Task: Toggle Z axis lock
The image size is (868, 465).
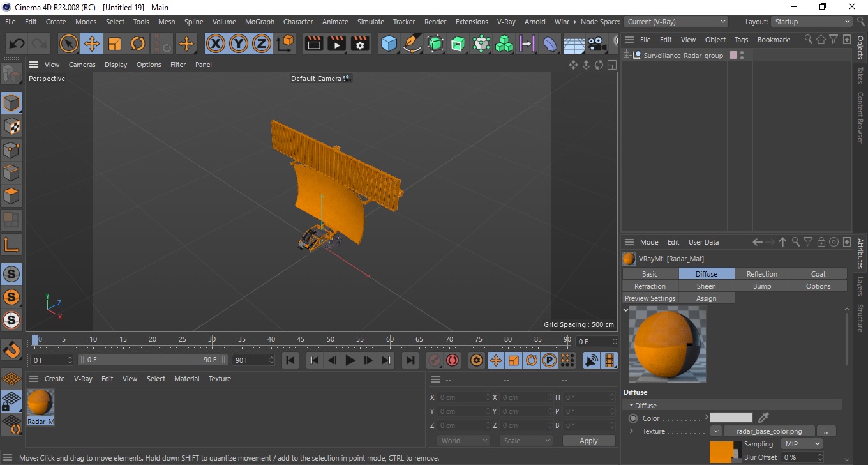Action: 262,44
